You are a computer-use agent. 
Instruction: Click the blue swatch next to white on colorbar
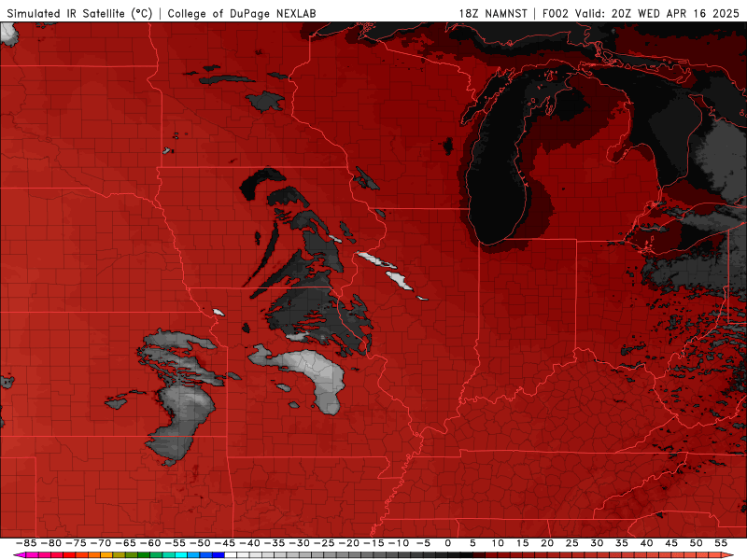point(218,555)
